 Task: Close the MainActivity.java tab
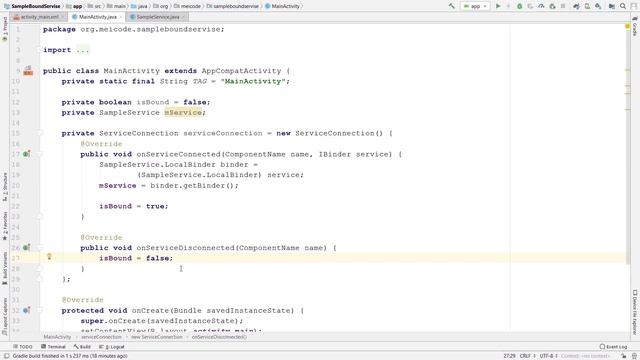coord(120,17)
